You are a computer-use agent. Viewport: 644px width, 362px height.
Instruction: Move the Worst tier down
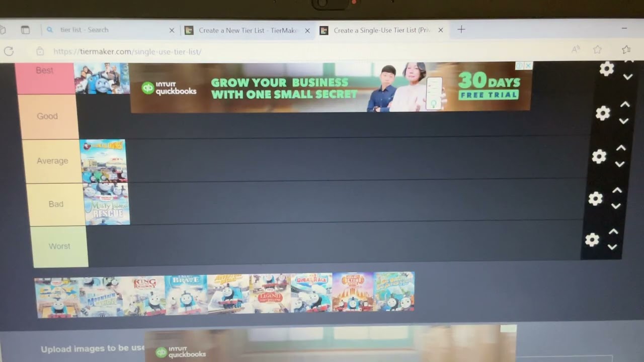click(x=612, y=247)
